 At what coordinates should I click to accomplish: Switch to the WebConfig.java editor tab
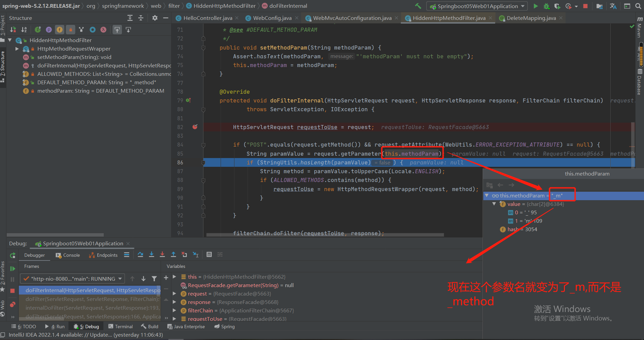point(272,18)
